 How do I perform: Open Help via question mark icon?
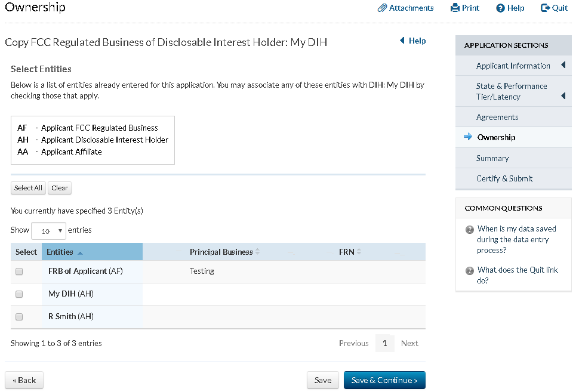[x=500, y=8]
